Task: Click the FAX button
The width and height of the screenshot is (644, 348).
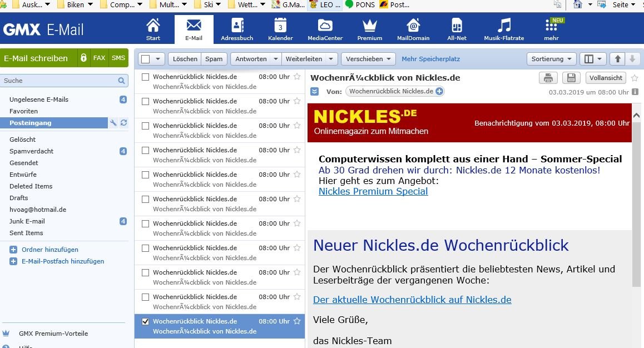Action: 99,58
